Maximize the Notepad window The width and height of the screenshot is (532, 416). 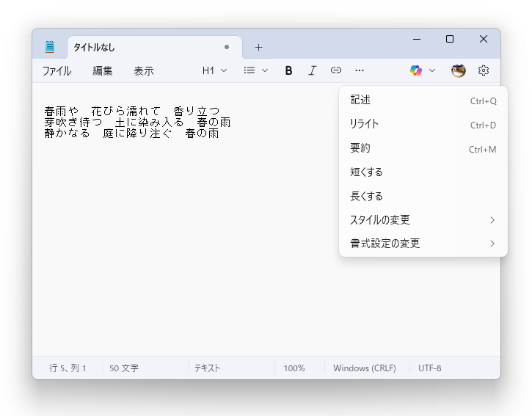pyautogui.click(x=450, y=40)
